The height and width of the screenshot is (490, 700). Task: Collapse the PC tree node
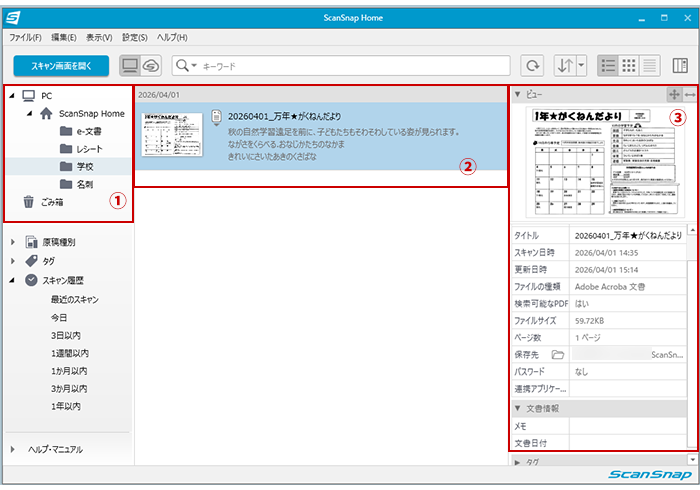click(x=12, y=96)
